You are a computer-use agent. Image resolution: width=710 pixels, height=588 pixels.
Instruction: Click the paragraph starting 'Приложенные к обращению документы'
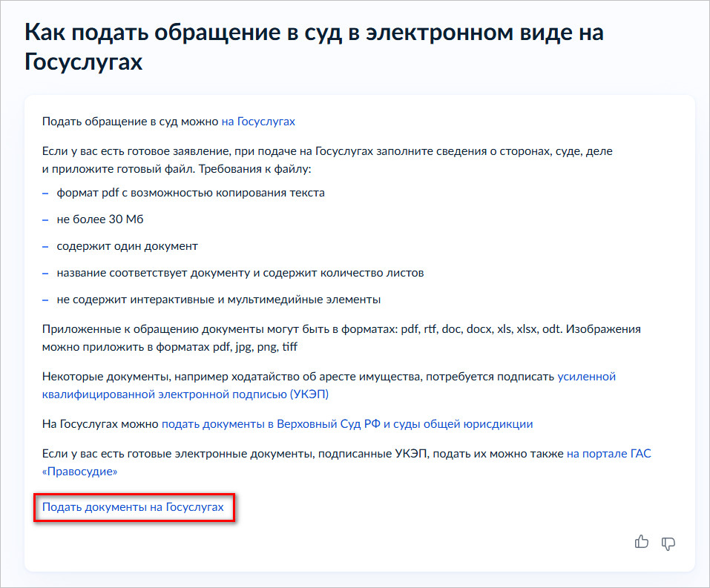point(341,337)
